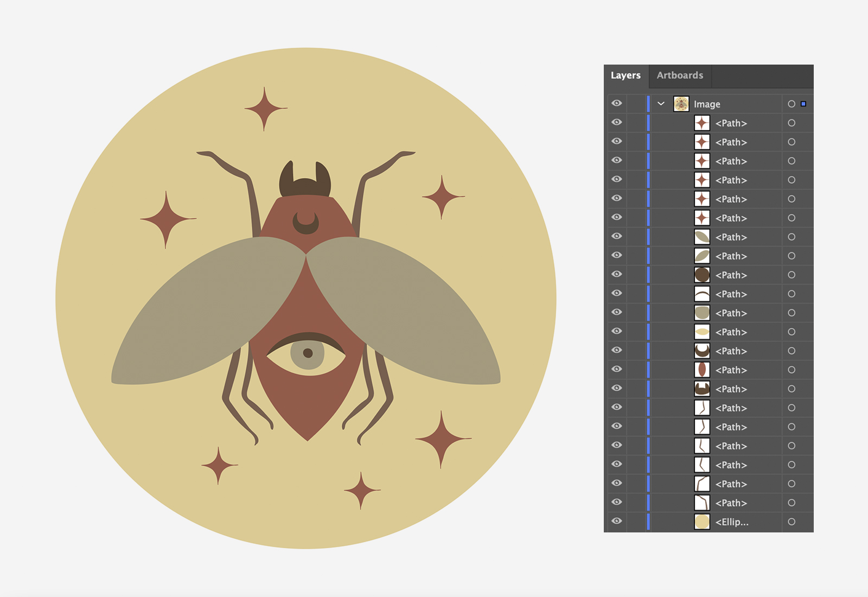Select <Path> label beside dark brown circle thumbnail
868x597 pixels.
click(731, 275)
